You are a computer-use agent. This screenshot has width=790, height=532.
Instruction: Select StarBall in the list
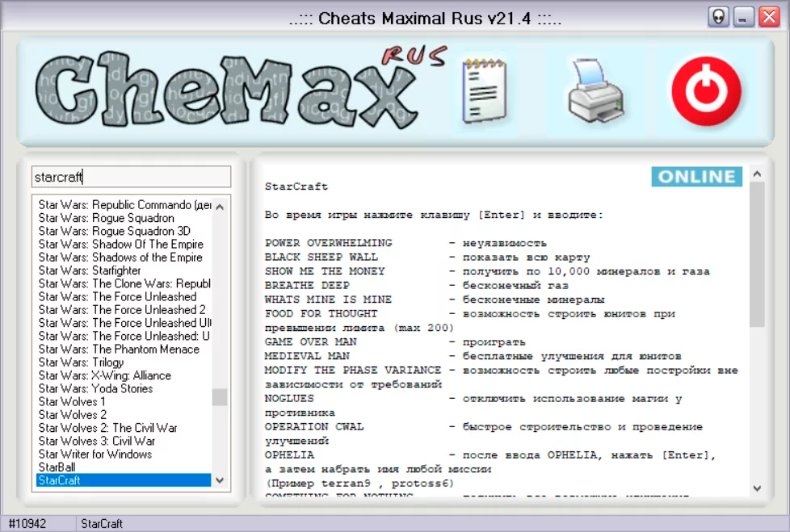[x=124, y=467]
